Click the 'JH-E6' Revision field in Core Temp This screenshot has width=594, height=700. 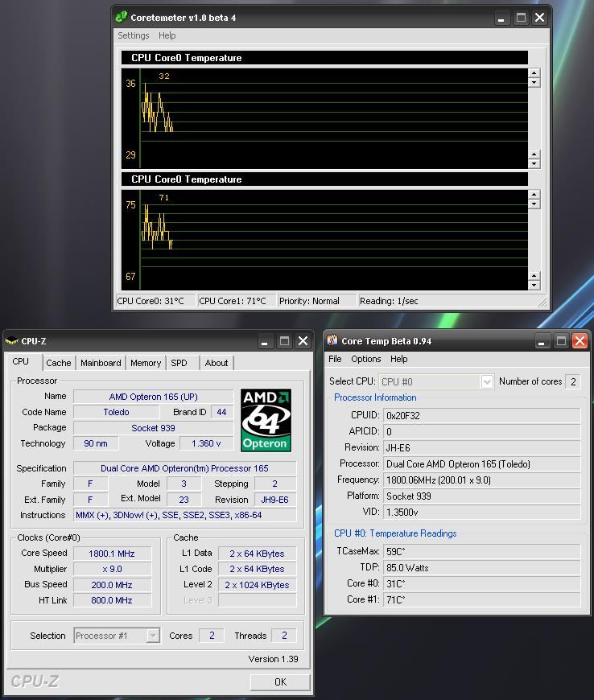pos(482,448)
